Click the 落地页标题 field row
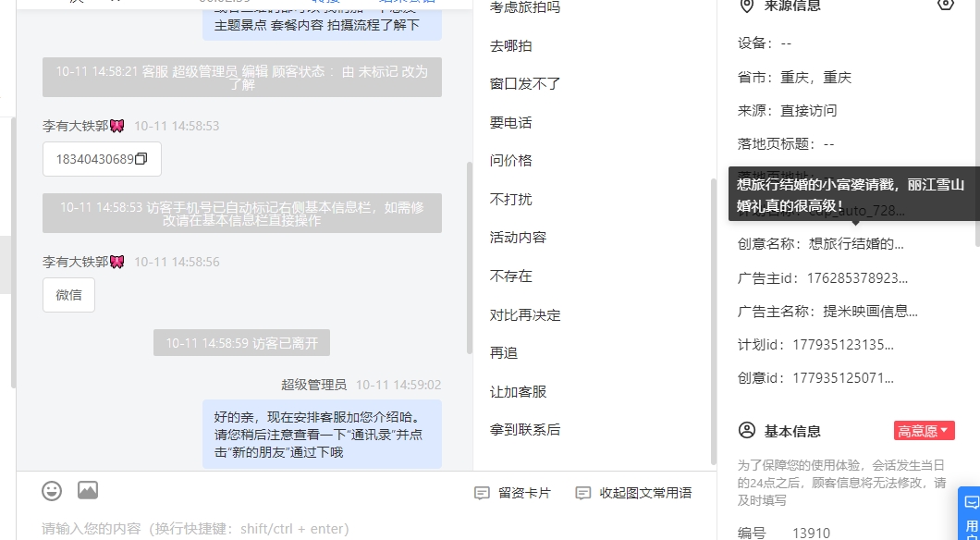This screenshot has height=540, width=980. pyautogui.click(x=786, y=143)
